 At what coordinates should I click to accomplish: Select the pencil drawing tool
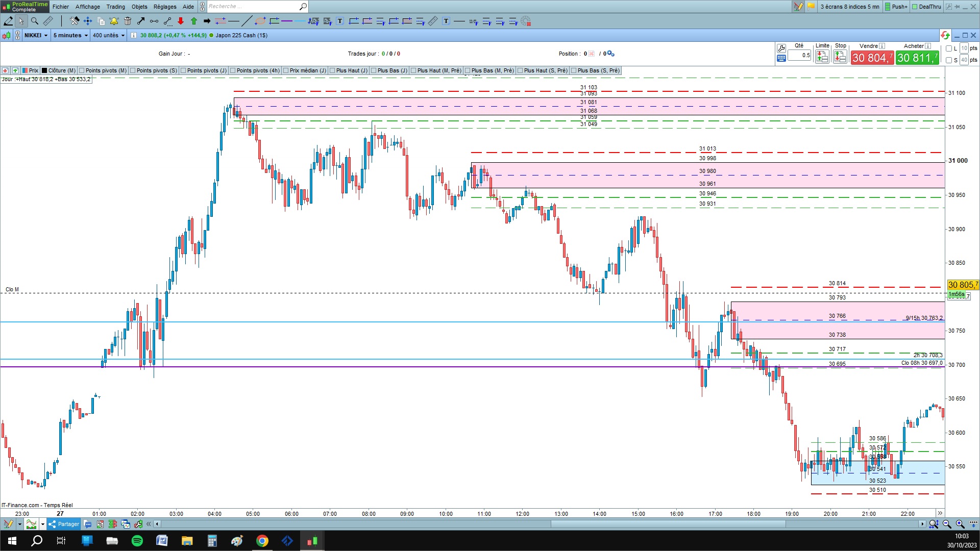[8, 21]
